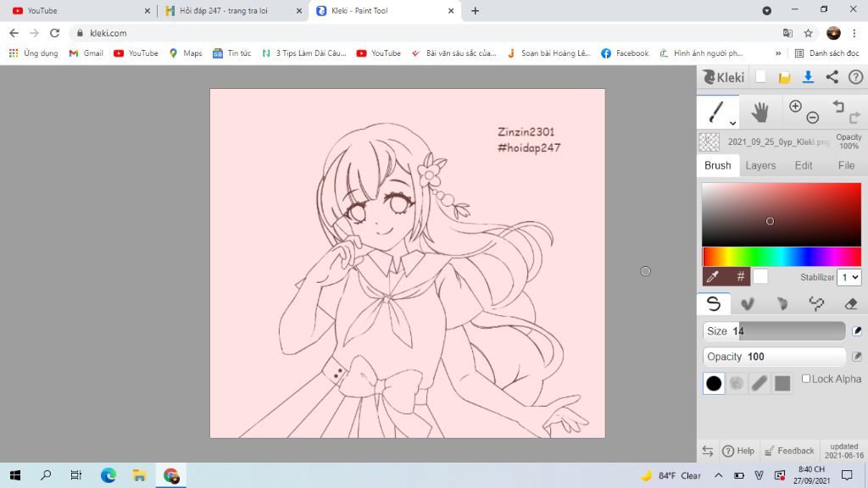Image resolution: width=868 pixels, height=488 pixels.
Task: Select the white secondary color swatch
Action: (760, 276)
